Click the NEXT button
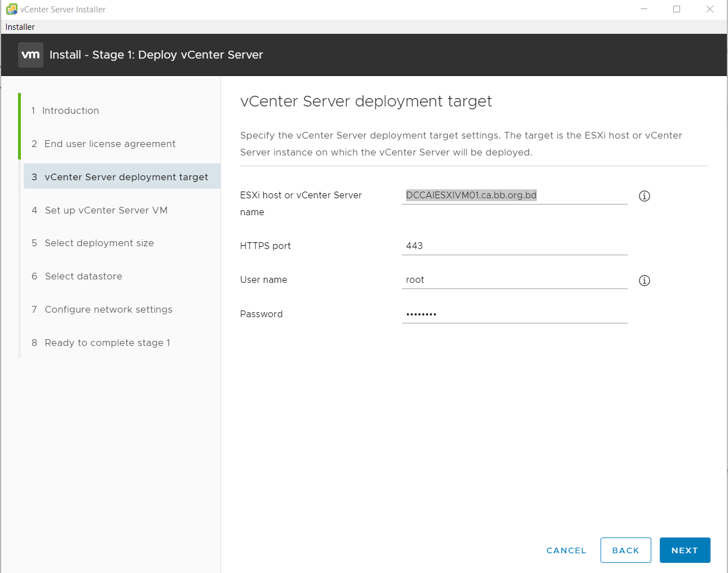The width and height of the screenshot is (728, 573). pos(685,550)
